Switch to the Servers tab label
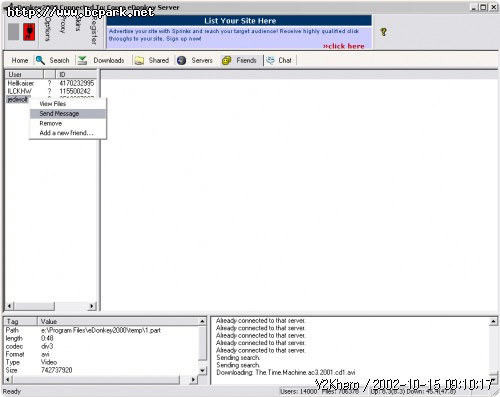The width and height of the screenshot is (500, 397). pos(202,60)
